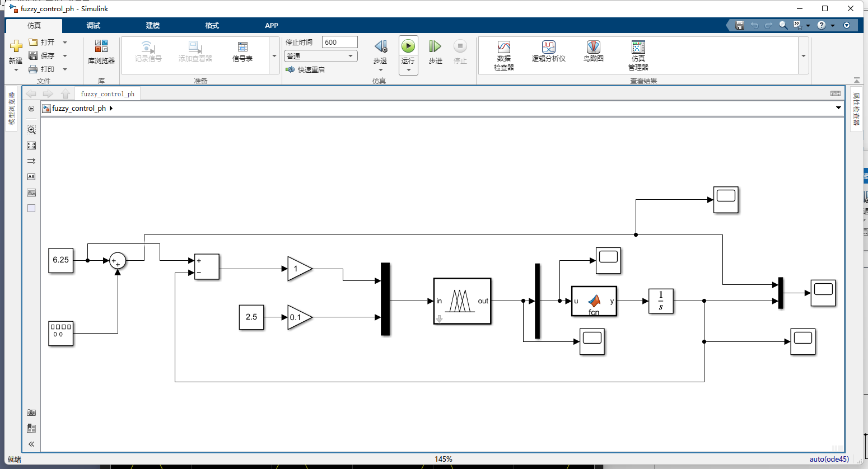Select the signal generator block
868x469 pixels.
61,334
